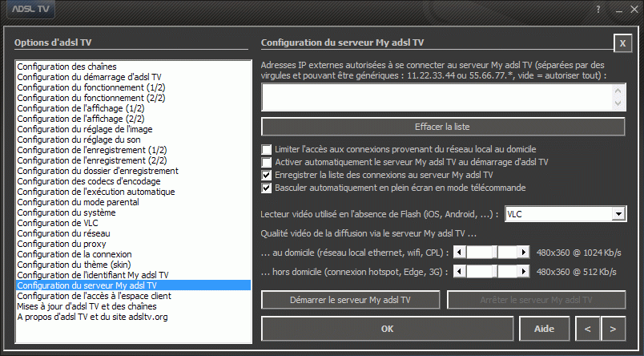Close the options panel with the X button
This screenshot has height=356, width=644.
click(622, 42)
